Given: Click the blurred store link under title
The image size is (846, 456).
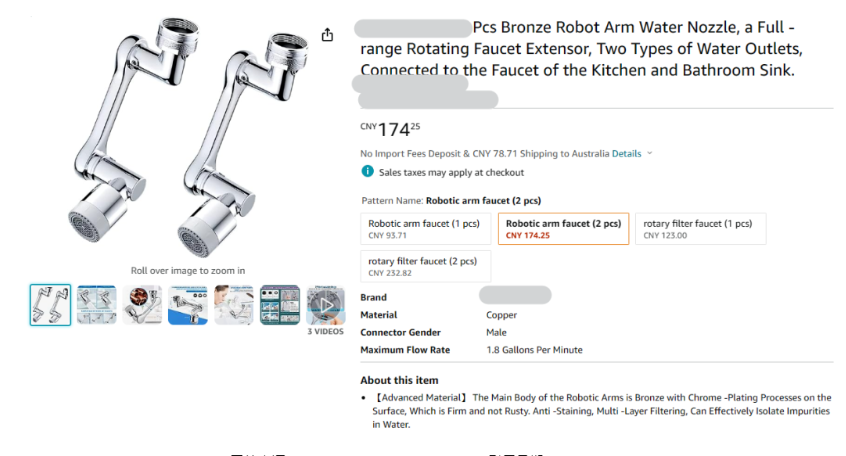Looking at the screenshot, I should tap(427, 98).
